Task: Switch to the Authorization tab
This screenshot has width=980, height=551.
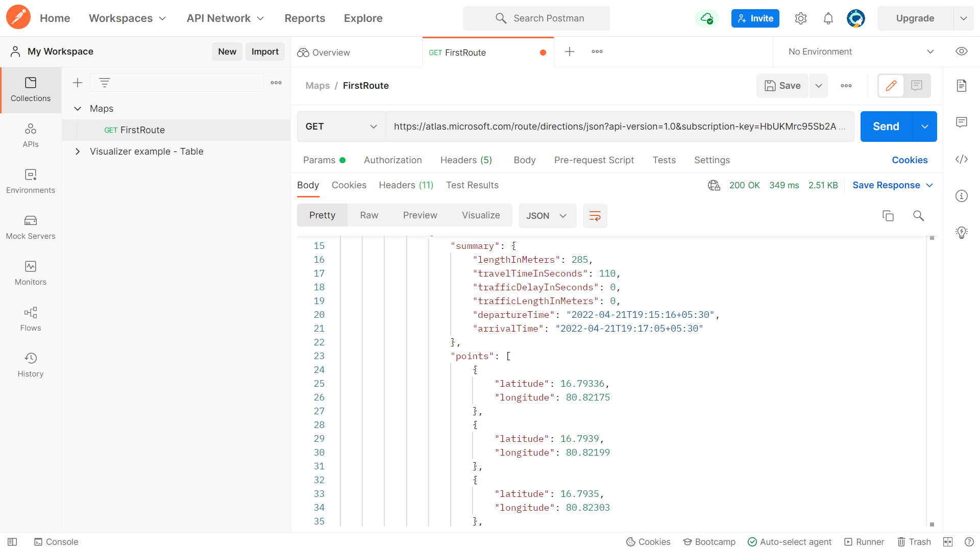Action: (393, 160)
